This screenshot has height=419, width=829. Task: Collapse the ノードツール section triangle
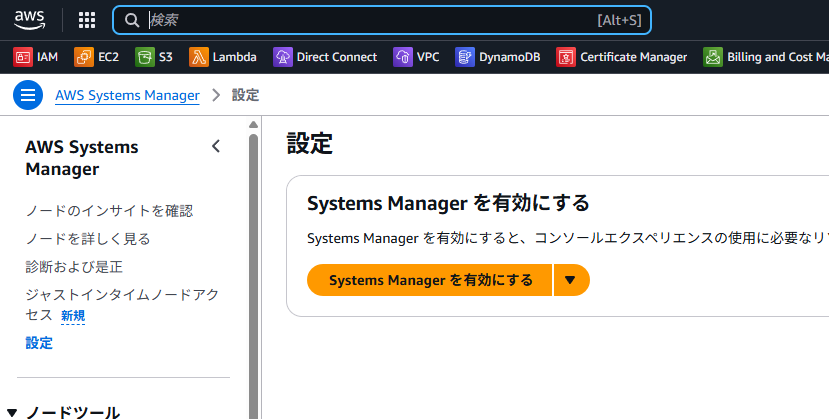12,413
